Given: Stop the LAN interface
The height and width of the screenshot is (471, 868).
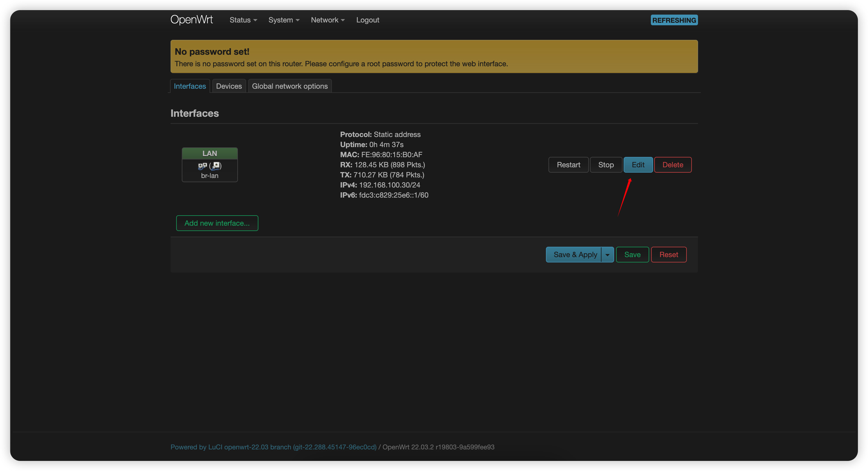Looking at the screenshot, I should pos(606,164).
